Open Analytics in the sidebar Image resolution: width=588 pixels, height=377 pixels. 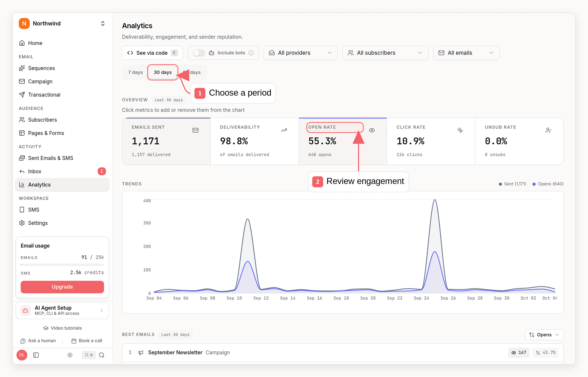click(x=62, y=185)
